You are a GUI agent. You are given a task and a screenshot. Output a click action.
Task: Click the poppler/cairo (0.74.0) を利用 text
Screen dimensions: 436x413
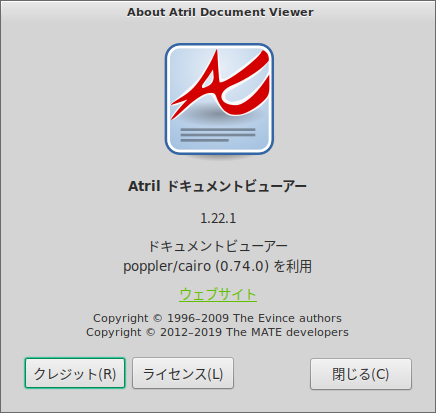[x=218, y=266]
